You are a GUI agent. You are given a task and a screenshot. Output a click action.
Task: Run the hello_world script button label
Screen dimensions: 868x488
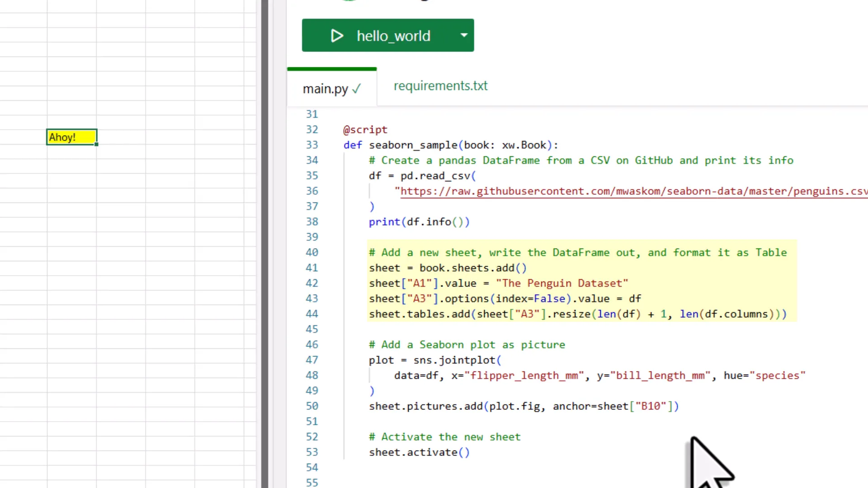[x=393, y=36]
